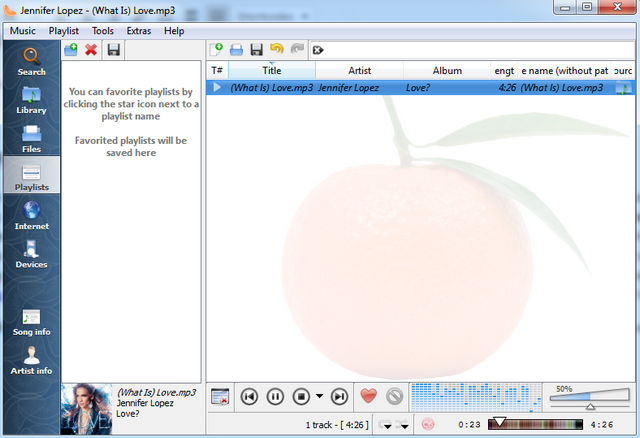The width and height of the screenshot is (640, 438).
Task: Sort playlist by Album column header
Action: coord(447,71)
